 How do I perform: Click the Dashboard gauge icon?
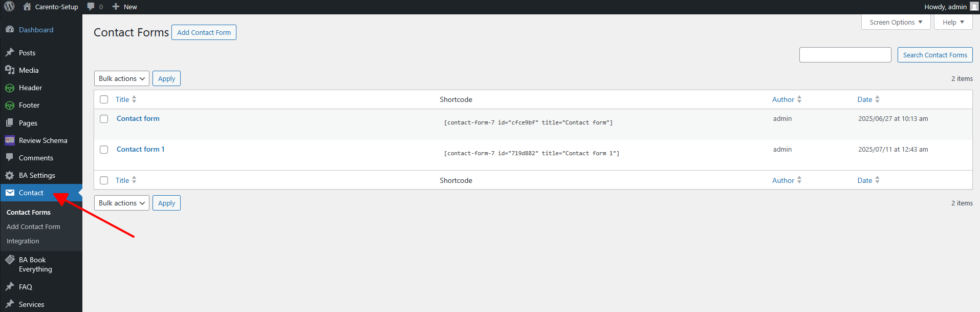coord(10,30)
